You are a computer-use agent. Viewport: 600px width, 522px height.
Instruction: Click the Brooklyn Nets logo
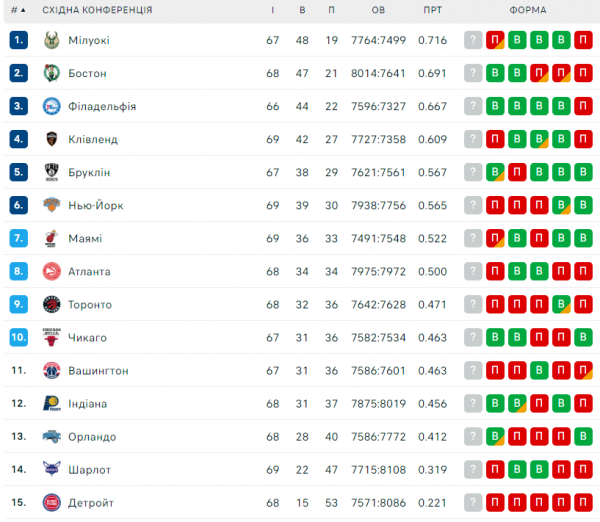(x=52, y=172)
